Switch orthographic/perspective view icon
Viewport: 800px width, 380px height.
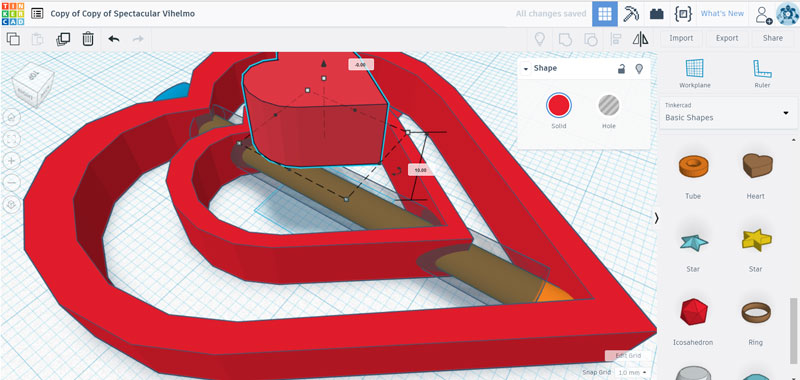pos(12,205)
